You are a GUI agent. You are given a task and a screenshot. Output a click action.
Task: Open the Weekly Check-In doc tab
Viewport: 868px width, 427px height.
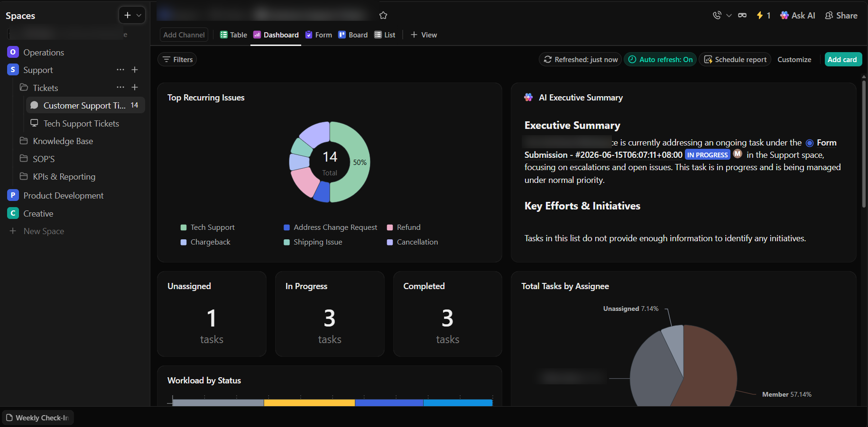click(37, 418)
